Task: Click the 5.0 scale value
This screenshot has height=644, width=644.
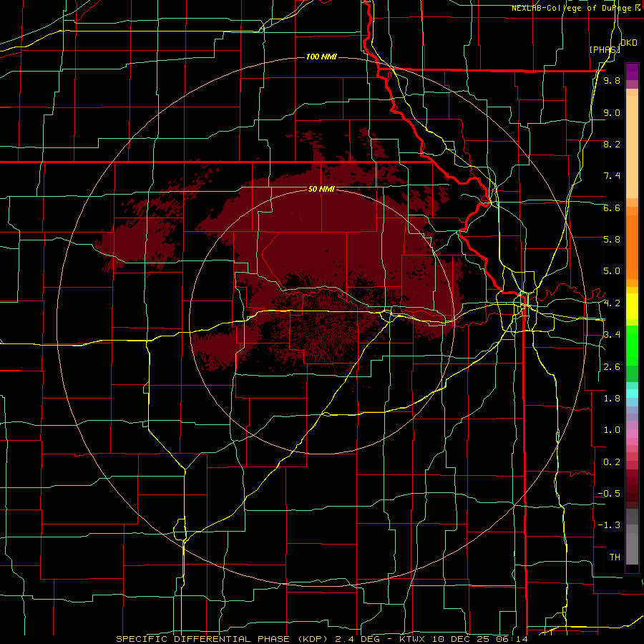Action: (612, 271)
